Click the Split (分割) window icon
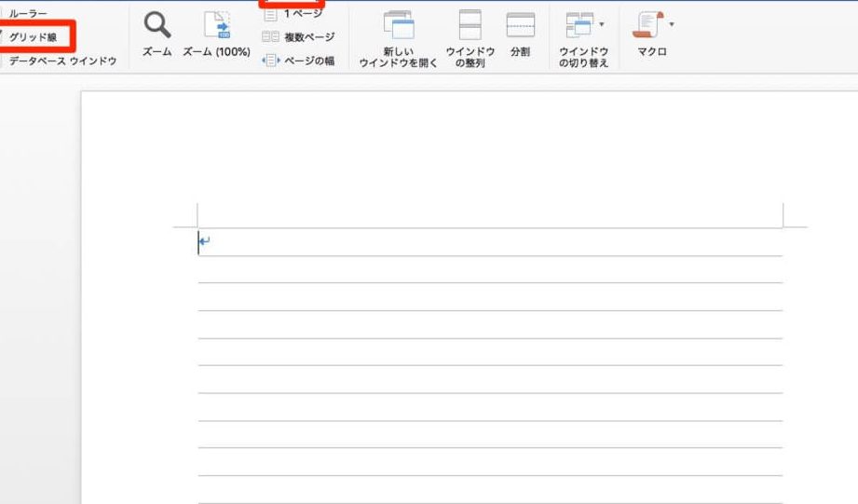Screen dimensions: 858x504 [x=521, y=25]
